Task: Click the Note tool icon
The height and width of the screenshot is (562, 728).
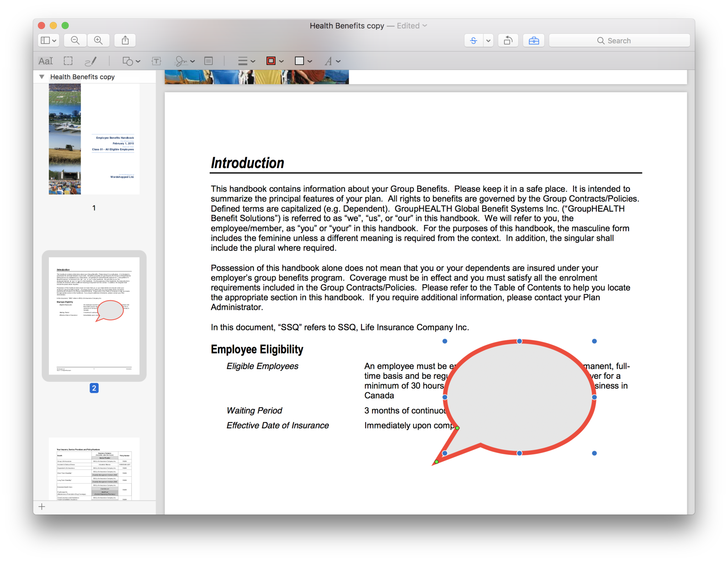Action: point(209,61)
